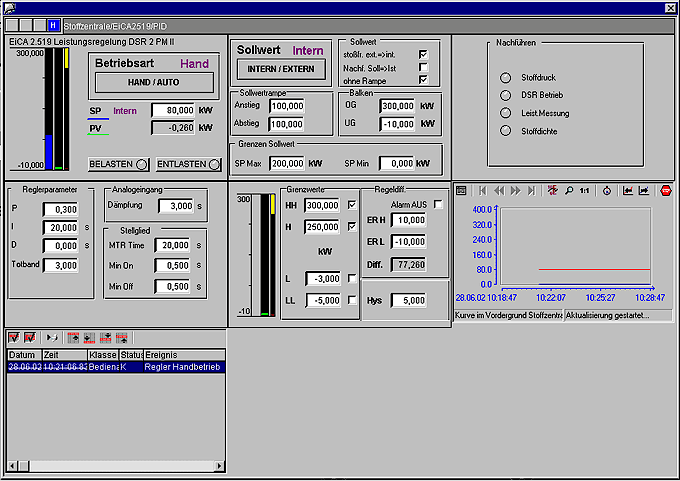This screenshot has width=680, height=481.
Task: Go to first message in alarm list
Action: pos(73,337)
